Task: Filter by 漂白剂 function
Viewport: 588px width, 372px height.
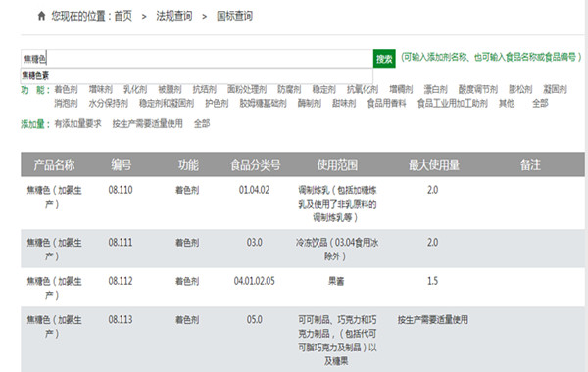Action: pos(435,89)
